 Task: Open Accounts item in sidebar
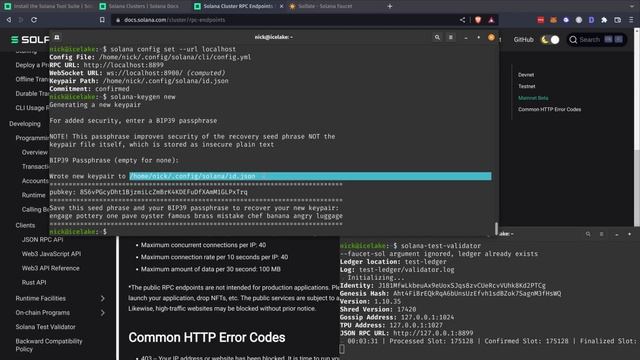[x=35, y=181]
